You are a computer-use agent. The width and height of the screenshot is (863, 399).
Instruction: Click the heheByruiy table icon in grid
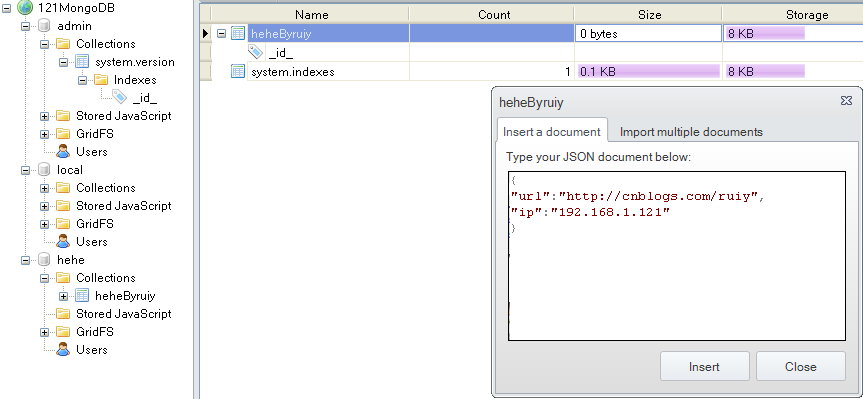pyautogui.click(x=238, y=33)
